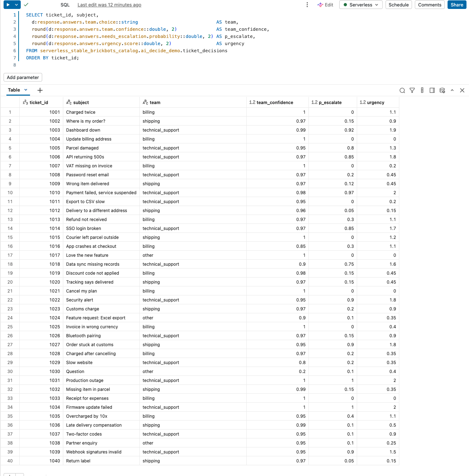Screen dimensions: 469x476
Task: Click the 'Production outage' subject cell
Action: click(101, 380)
